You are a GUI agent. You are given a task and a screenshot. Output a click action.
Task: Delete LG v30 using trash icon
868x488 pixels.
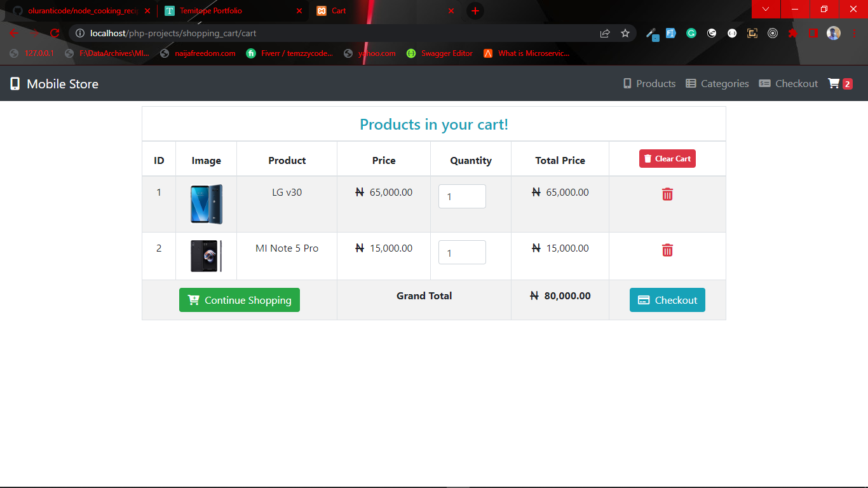(667, 194)
